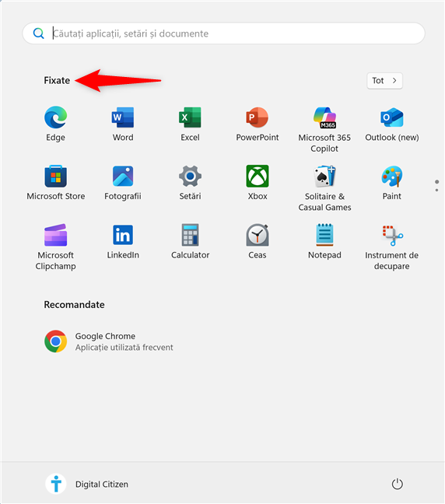The height and width of the screenshot is (504, 445).
Task: Open the Edge browser app
Action: [x=56, y=124]
